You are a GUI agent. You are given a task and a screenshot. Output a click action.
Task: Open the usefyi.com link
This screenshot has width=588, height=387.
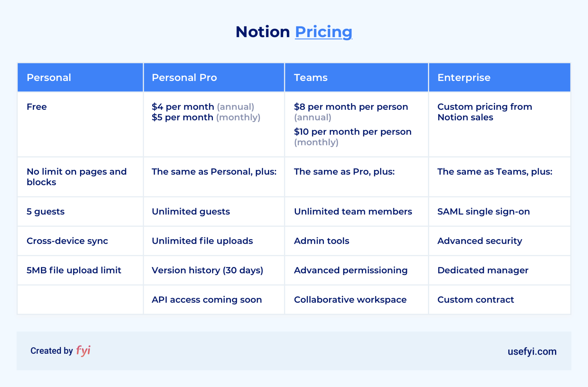pos(532,351)
